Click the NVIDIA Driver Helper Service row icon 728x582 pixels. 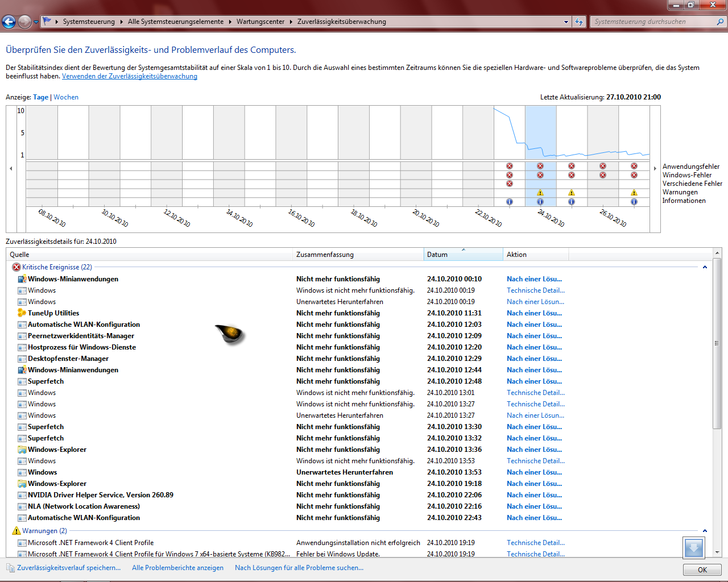click(x=22, y=495)
